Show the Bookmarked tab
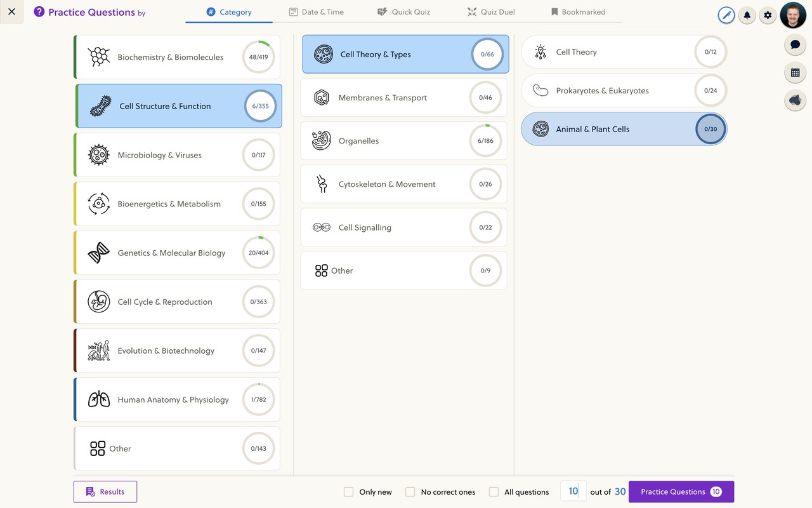 (578, 12)
